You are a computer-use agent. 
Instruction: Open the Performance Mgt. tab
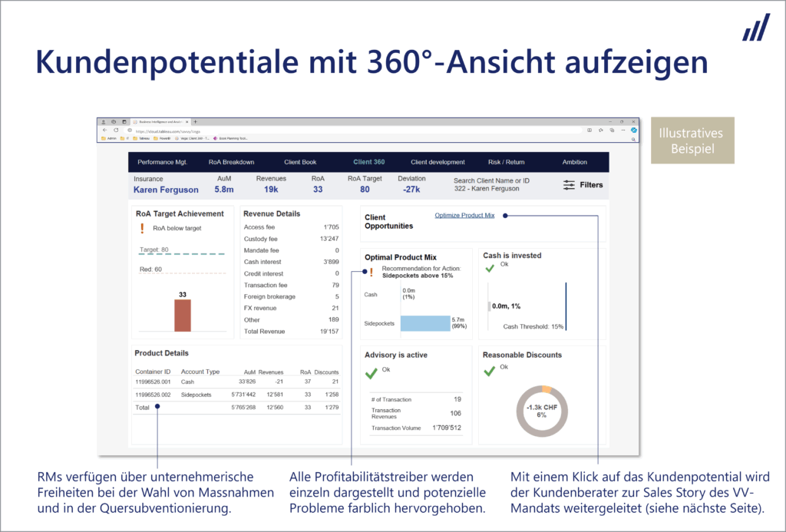[160, 162]
